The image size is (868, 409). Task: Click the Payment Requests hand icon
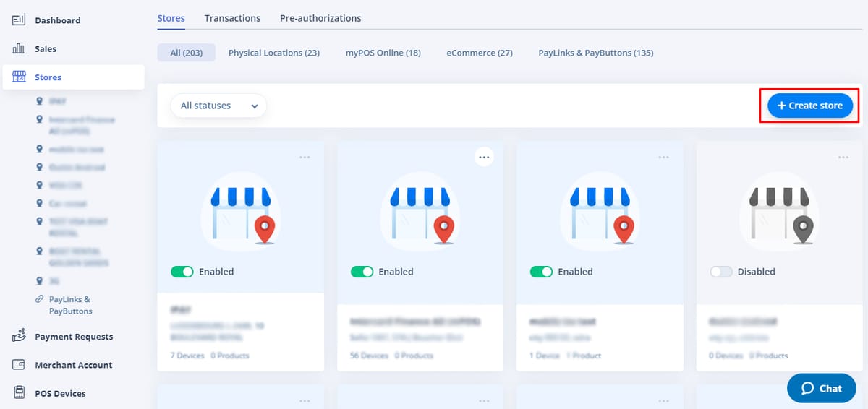point(19,336)
